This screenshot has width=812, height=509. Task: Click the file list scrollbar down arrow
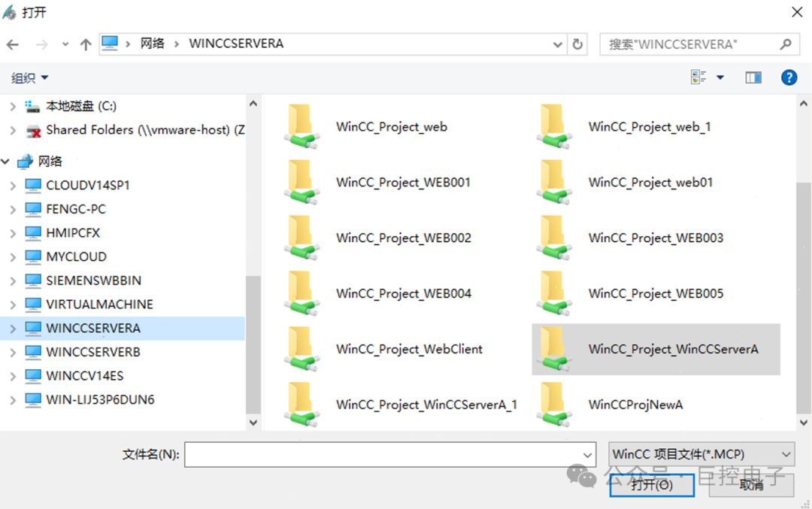click(803, 423)
